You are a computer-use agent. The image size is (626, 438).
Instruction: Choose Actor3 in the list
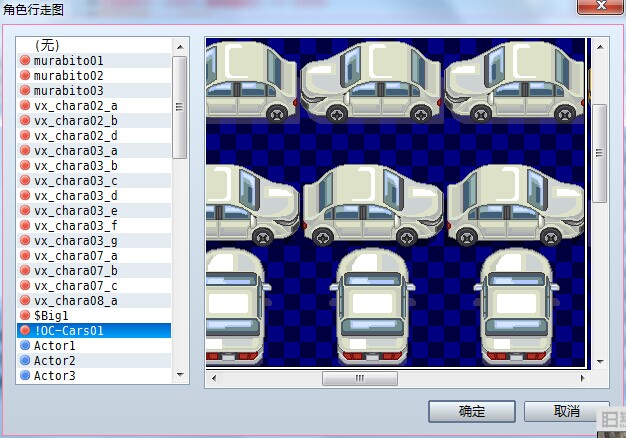[94, 376]
